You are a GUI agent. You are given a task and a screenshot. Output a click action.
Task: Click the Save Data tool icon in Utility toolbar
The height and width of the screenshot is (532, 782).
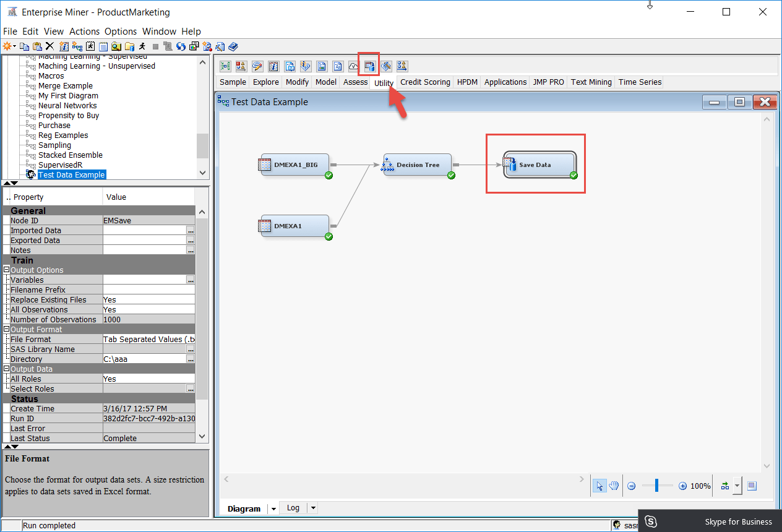click(x=369, y=66)
